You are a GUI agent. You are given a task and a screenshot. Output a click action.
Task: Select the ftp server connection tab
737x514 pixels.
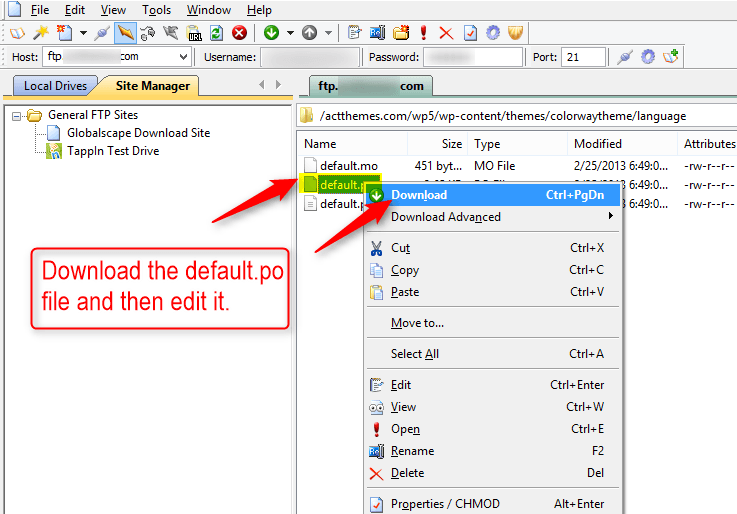point(371,86)
